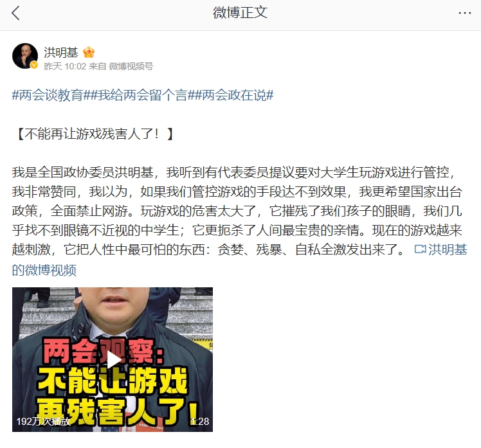This screenshot has height=448, width=481.
Task: Click the video camera icon before 洪明基的微博视频
Action: coord(420,249)
